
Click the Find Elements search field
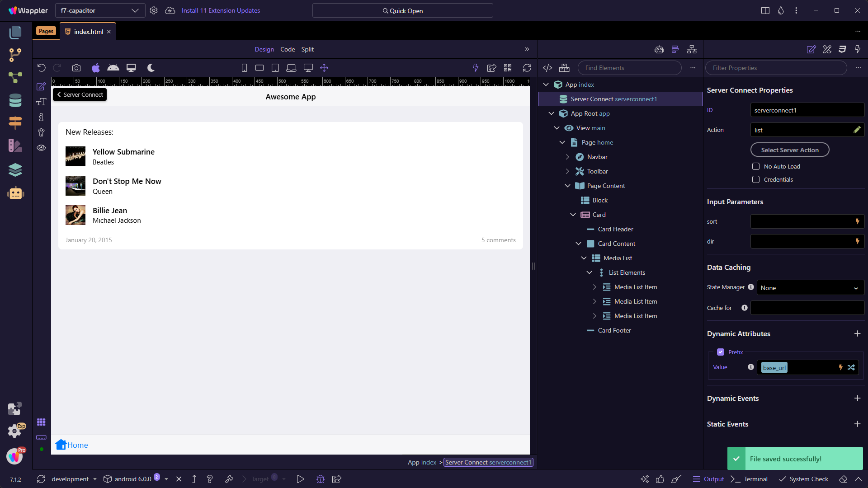[629, 68]
